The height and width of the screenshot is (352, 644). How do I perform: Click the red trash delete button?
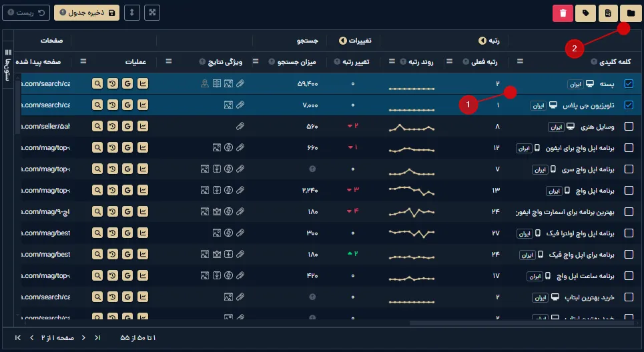pyautogui.click(x=563, y=13)
